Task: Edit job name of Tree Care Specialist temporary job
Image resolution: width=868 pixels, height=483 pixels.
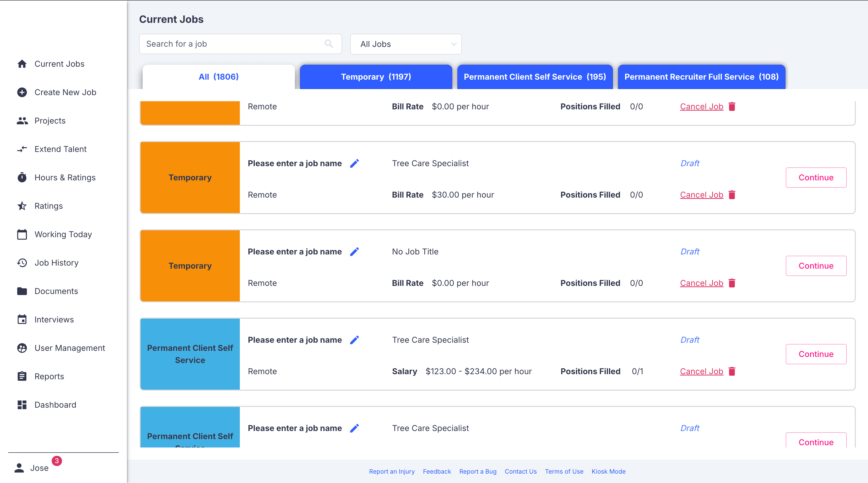Action: coord(355,163)
